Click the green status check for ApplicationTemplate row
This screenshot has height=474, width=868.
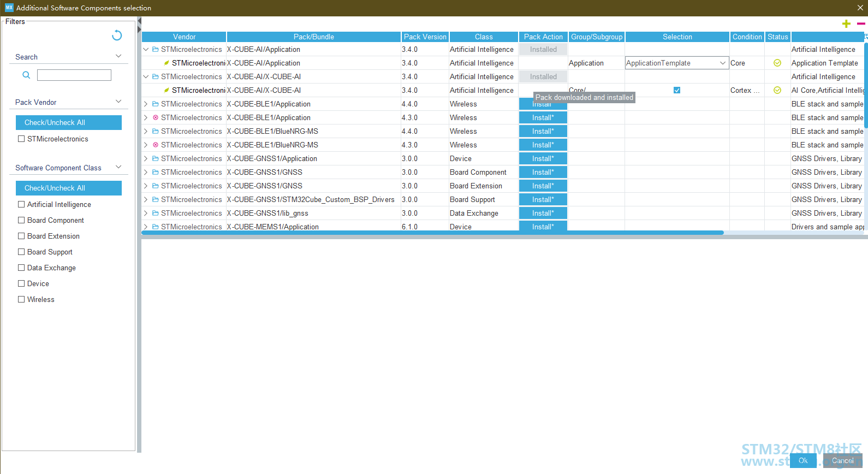(777, 63)
